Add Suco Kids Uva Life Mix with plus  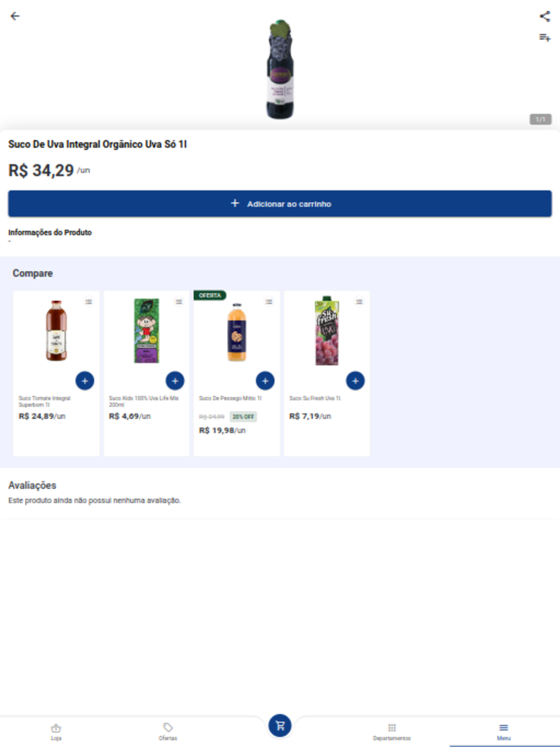click(x=175, y=381)
